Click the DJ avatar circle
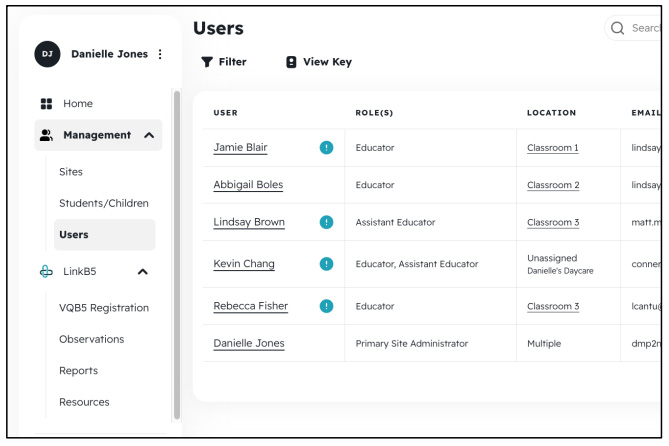The image size is (669, 446). 47,54
